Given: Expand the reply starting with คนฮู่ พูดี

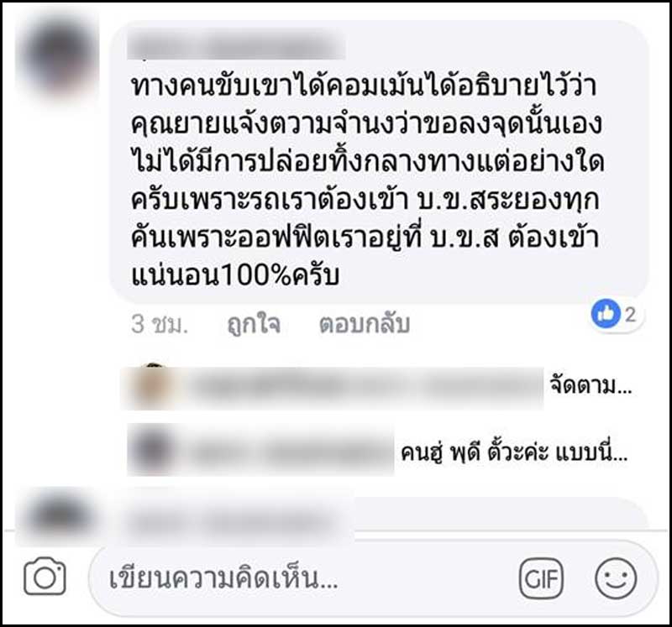Looking at the screenshot, I should click(514, 452).
